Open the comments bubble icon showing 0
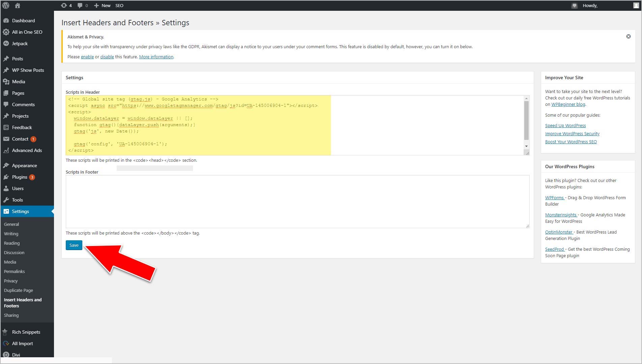This screenshot has height=364, width=642. [x=83, y=5]
